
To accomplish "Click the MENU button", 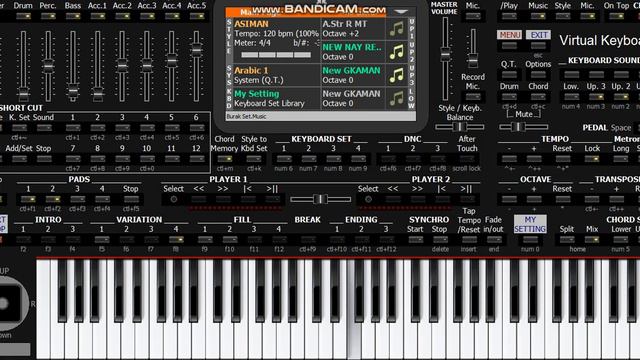I will (509, 35).
